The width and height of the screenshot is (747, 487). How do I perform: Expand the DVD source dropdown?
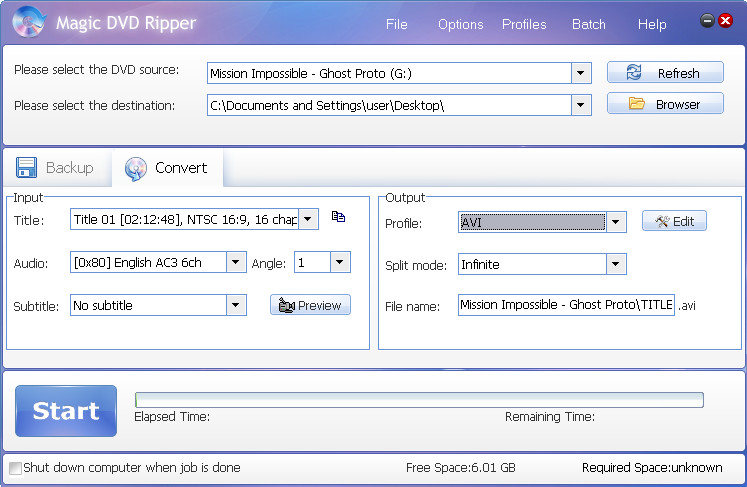(x=581, y=73)
